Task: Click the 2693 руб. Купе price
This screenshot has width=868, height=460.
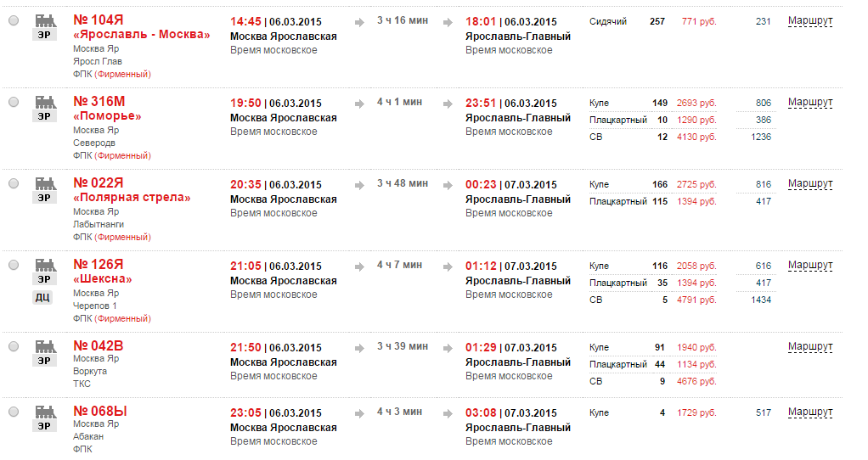Action: pyautogui.click(x=696, y=104)
